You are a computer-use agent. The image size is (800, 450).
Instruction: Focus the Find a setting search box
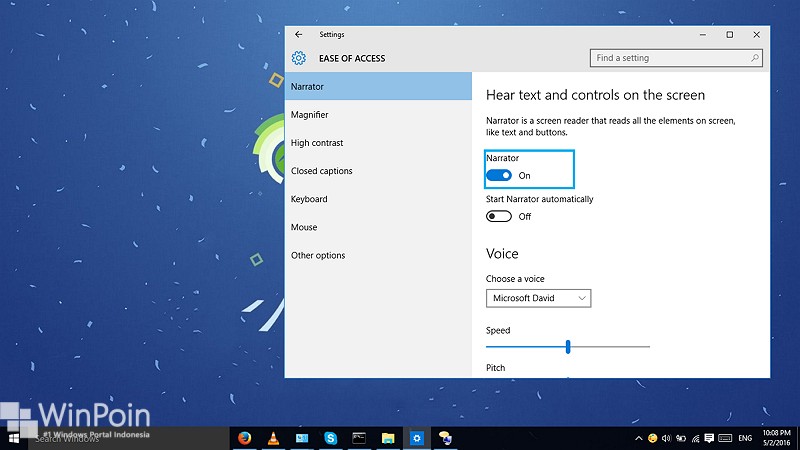point(676,58)
